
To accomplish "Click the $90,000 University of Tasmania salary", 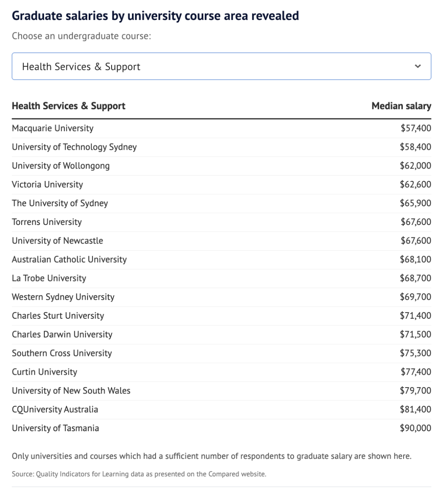I will pos(415,428).
